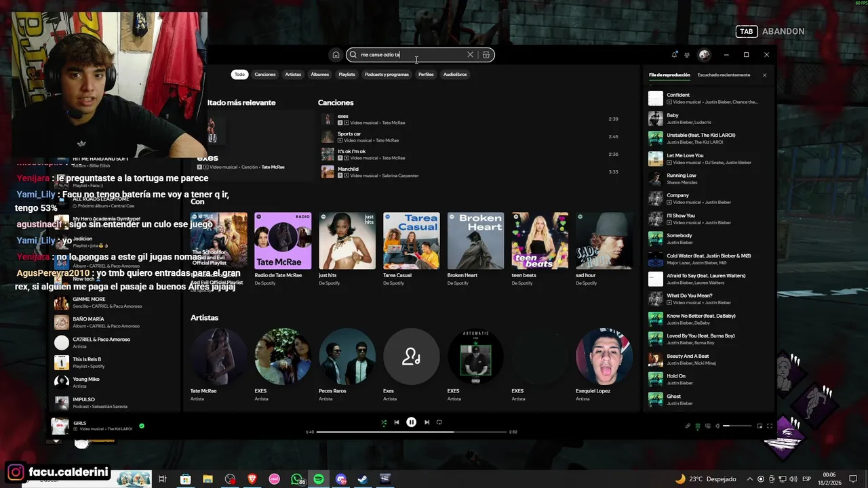The height and width of the screenshot is (488, 868).
Task: Open the Brave browser taskbar icon
Action: [x=252, y=479]
